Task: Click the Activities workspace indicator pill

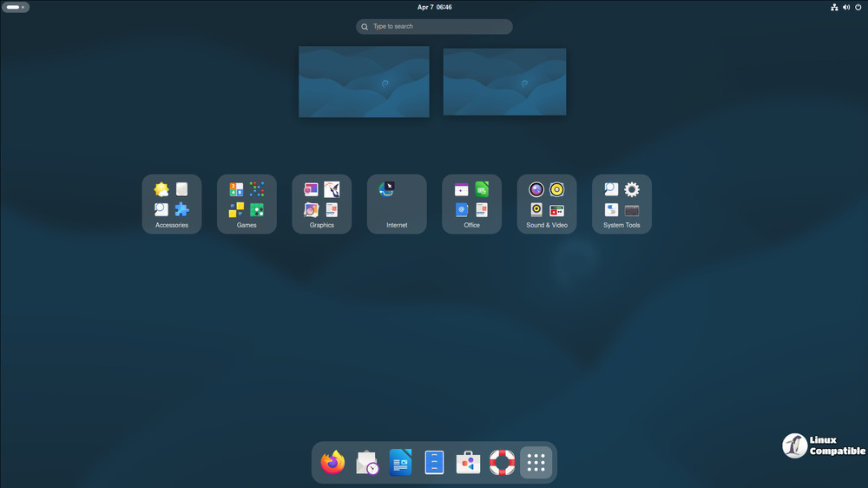Action: coord(16,7)
